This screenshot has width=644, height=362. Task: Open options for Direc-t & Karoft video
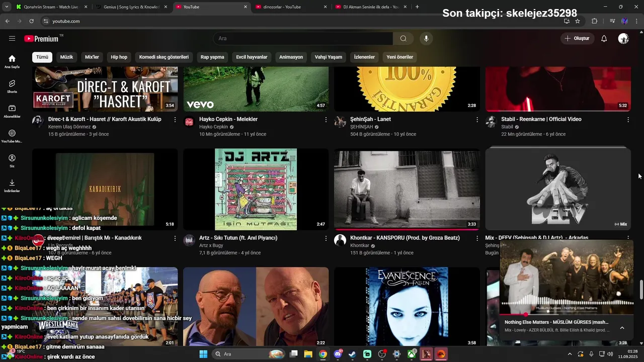click(175, 120)
